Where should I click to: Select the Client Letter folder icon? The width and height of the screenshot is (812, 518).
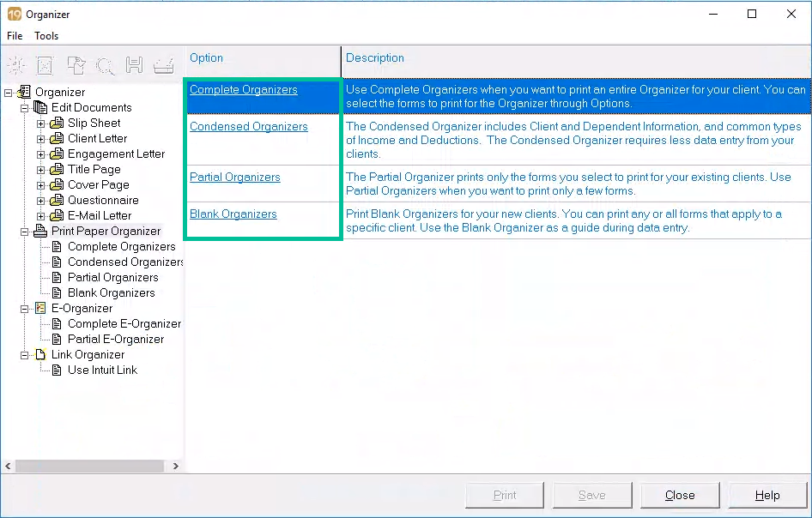point(57,139)
